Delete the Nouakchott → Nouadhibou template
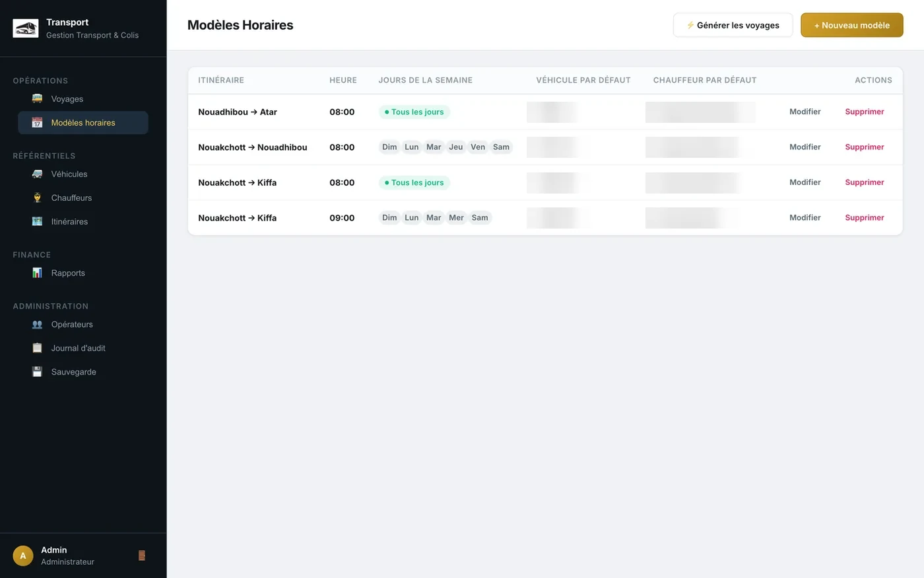This screenshot has height=578, width=924. pyautogui.click(x=864, y=147)
